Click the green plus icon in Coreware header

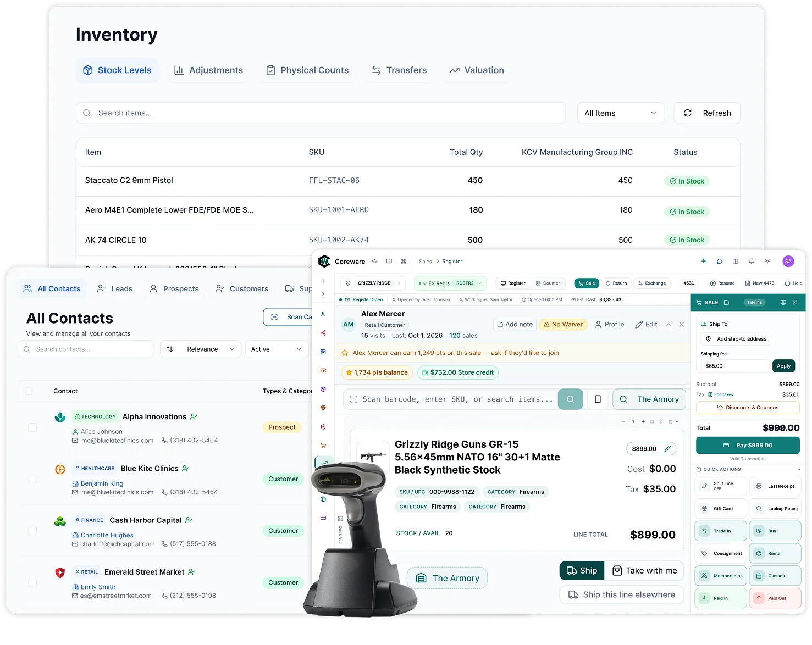703,262
